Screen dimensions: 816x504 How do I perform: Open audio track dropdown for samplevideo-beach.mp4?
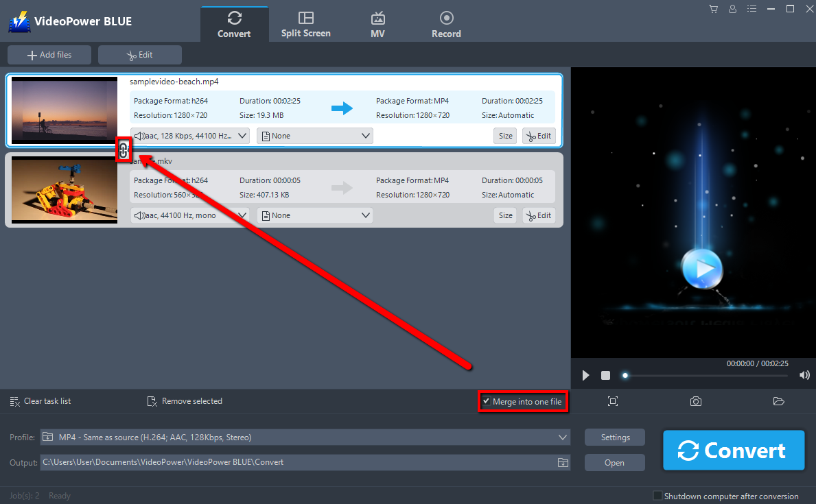pyautogui.click(x=190, y=136)
